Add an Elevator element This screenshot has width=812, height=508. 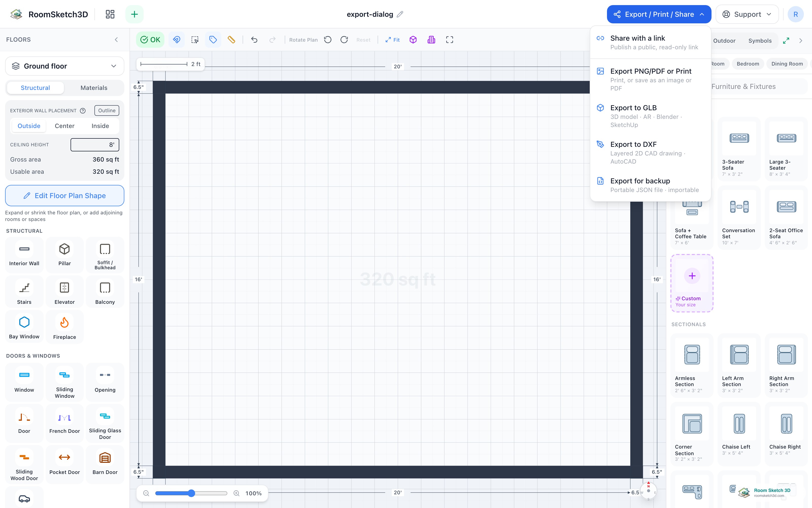[x=64, y=292]
